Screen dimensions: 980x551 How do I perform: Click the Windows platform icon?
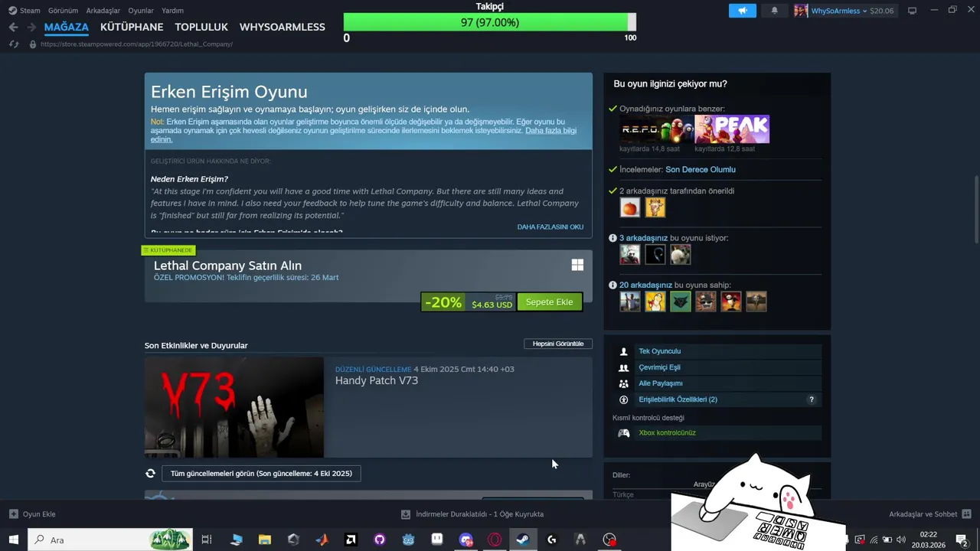tap(577, 265)
